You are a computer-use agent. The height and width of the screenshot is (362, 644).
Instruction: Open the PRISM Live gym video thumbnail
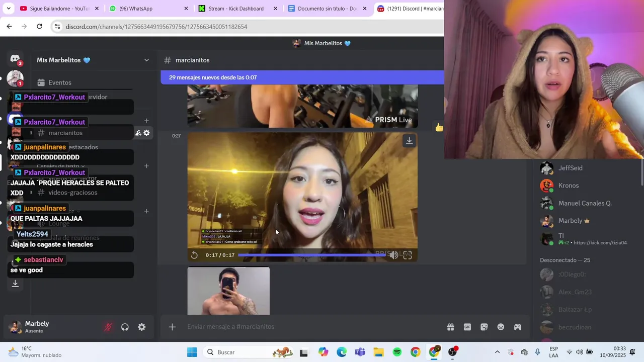tap(302, 106)
